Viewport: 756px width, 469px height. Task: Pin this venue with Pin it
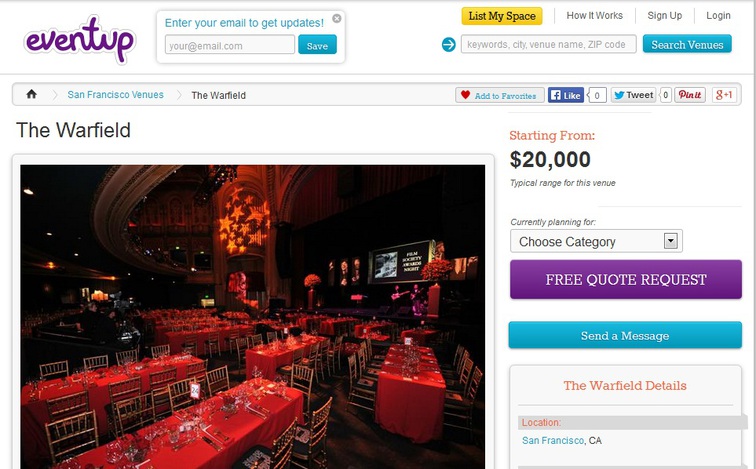689,95
